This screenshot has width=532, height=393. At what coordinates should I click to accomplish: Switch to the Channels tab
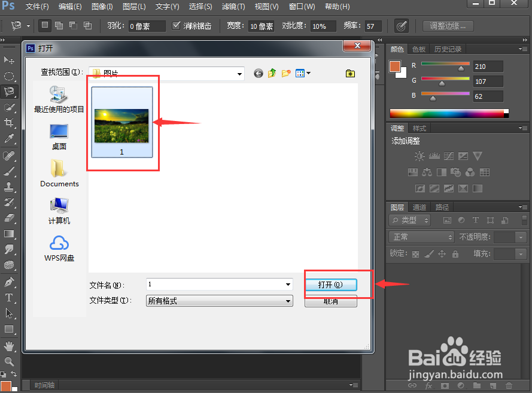tap(419, 207)
